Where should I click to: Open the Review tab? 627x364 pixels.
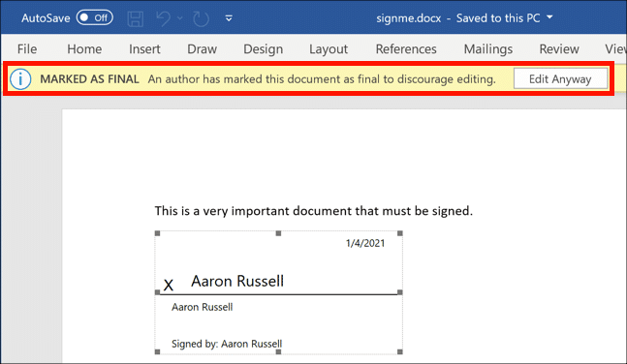click(x=559, y=48)
